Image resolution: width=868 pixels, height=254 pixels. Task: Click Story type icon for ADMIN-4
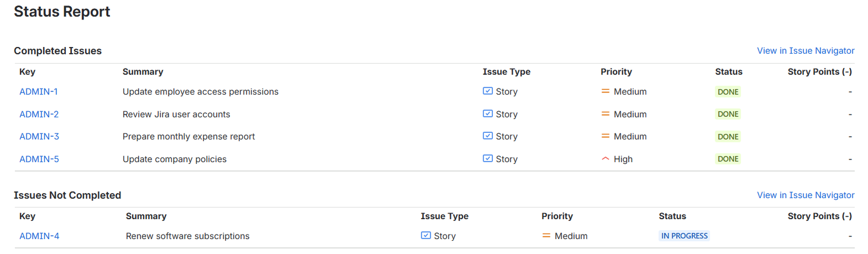tap(426, 235)
